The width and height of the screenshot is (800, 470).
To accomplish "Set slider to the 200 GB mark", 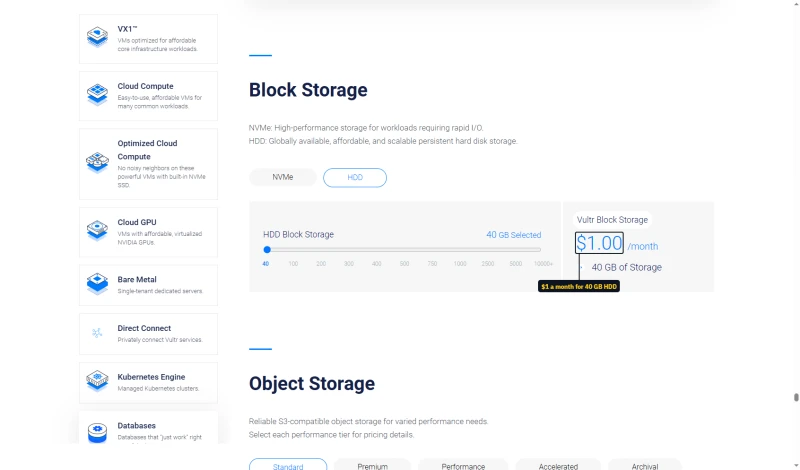I will [x=321, y=264].
